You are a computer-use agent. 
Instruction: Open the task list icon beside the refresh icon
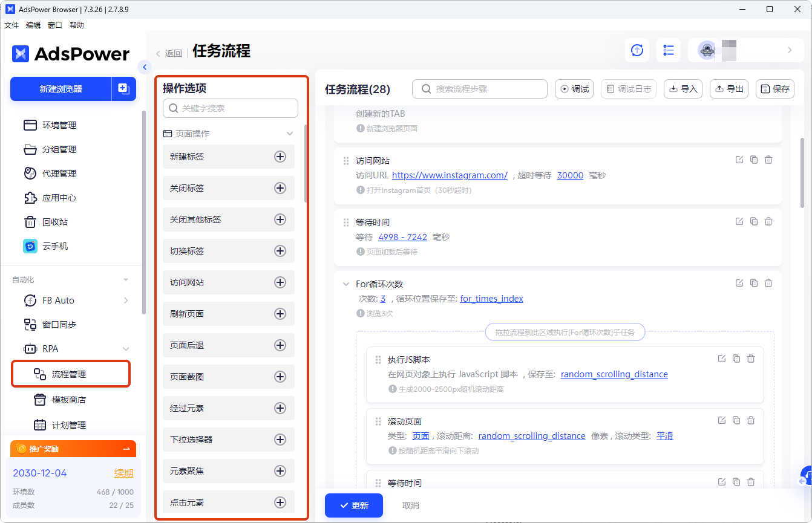coord(668,50)
